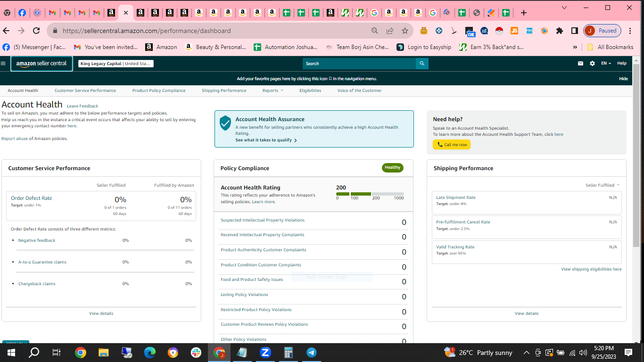Screen dimensions: 644x362
Task: Open the Product Policy Compliance tab
Action: (159, 90)
